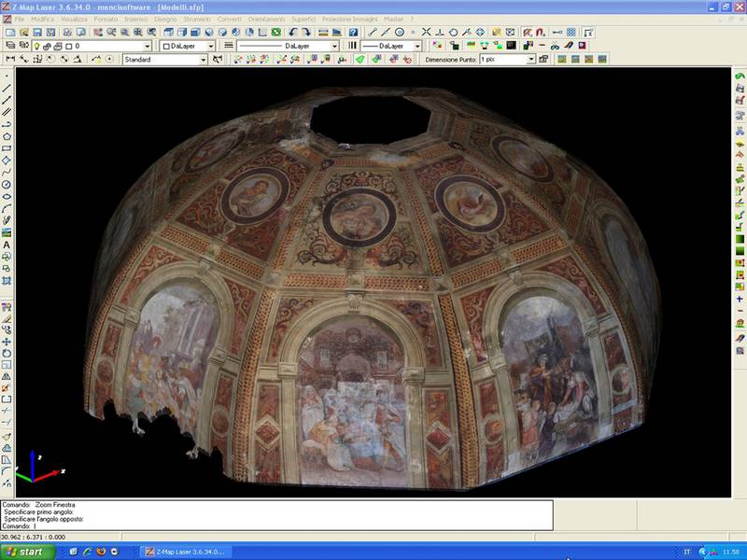Open the rightmost DaLayer line weight dropdown
The width and height of the screenshot is (747, 560).
[x=417, y=46]
